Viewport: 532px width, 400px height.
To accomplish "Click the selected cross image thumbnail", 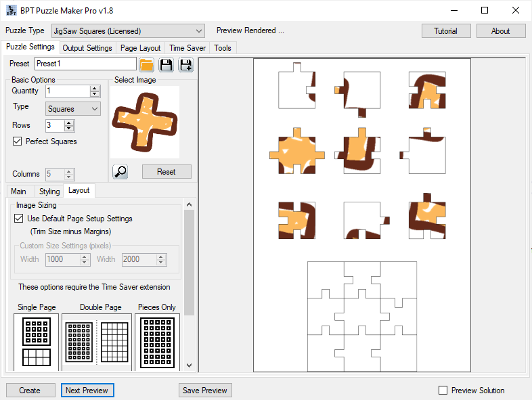I will [144, 122].
